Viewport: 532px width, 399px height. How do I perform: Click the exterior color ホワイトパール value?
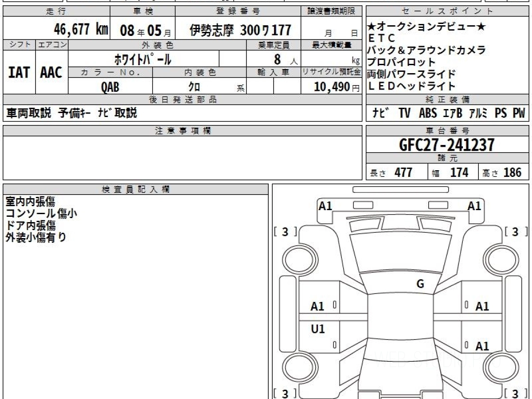coord(143,59)
